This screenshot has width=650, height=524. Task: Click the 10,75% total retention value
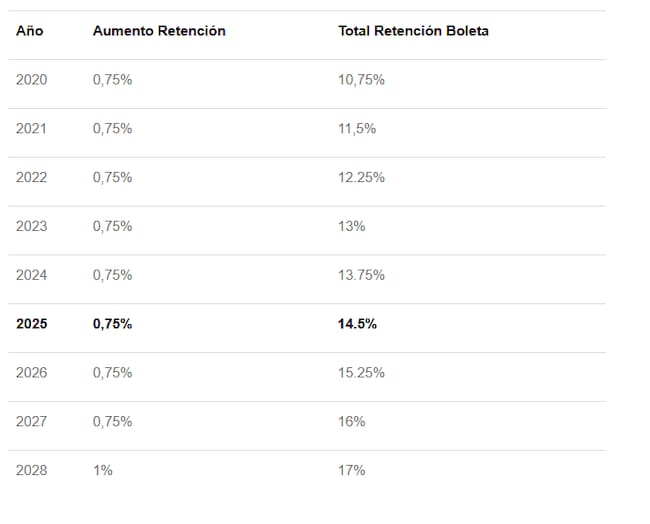tap(361, 80)
